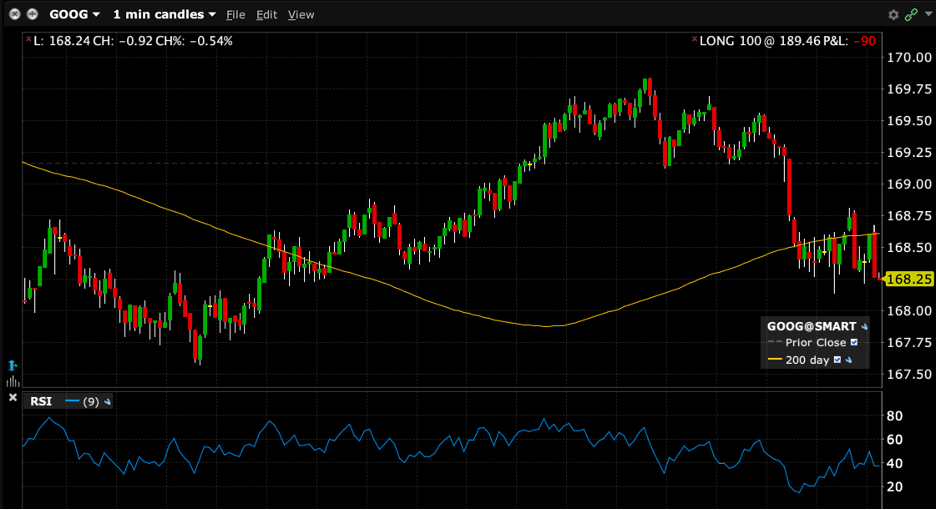Image resolution: width=936 pixels, height=510 pixels.
Task: Close the RSI indicator panel with X
Action: (x=13, y=398)
